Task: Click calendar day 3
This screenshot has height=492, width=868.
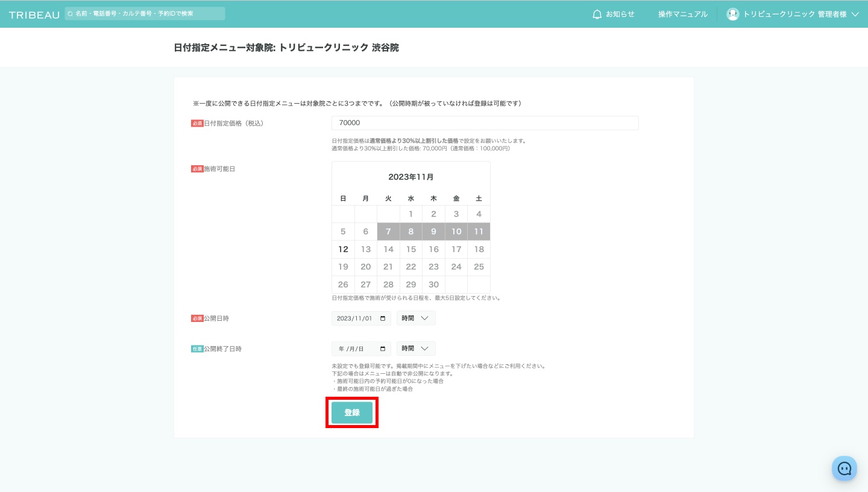Action: 456,214
